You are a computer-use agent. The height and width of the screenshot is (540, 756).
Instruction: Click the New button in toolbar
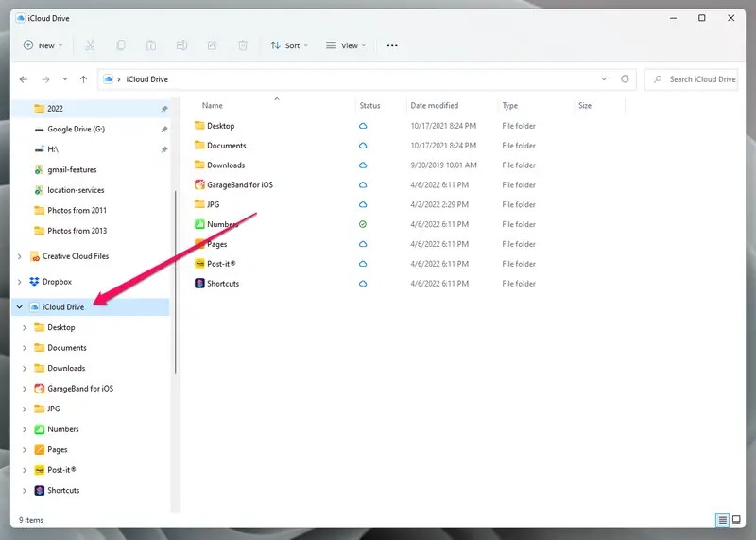pyautogui.click(x=43, y=45)
